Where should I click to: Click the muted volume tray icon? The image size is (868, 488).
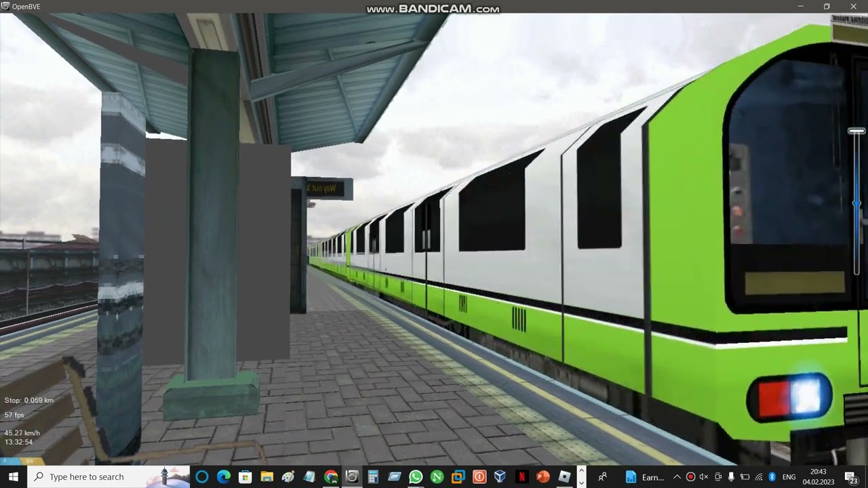pos(704,477)
